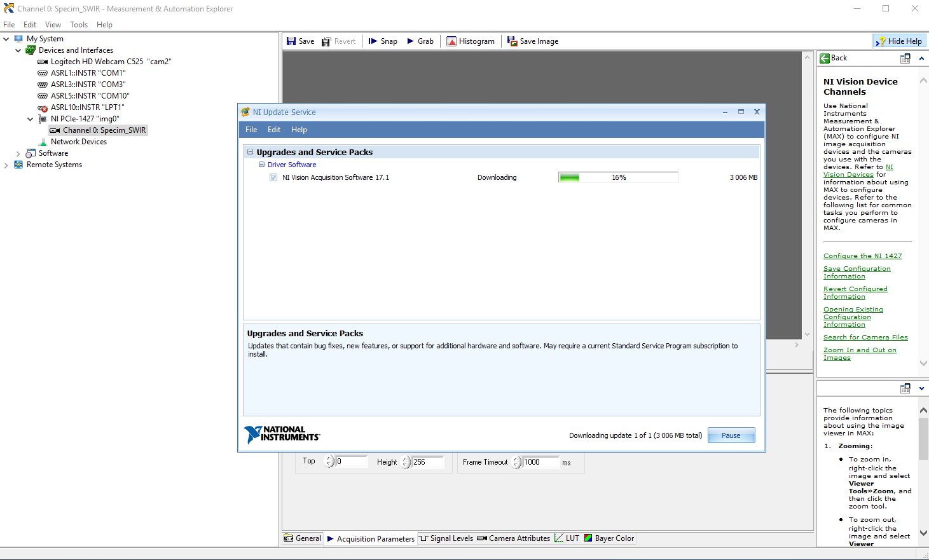
Task: Collapse the Driver Software group
Action: pyautogui.click(x=261, y=165)
